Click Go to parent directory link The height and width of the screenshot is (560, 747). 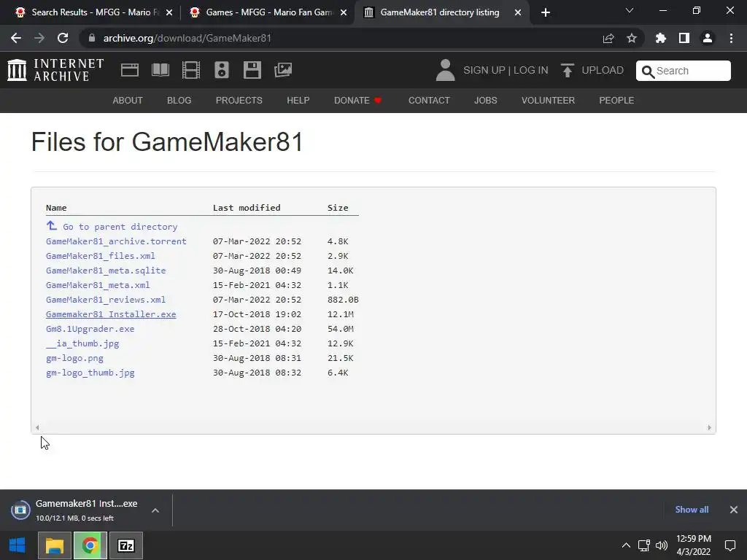(120, 227)
